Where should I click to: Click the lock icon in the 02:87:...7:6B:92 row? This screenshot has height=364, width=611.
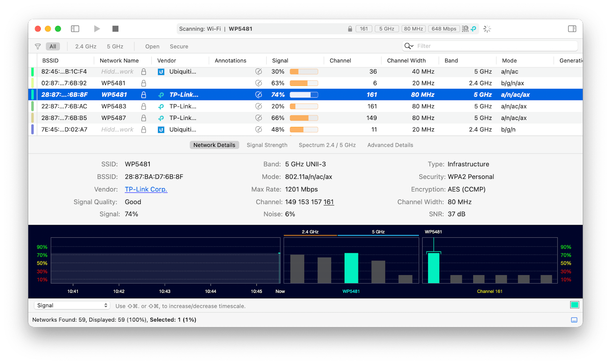pyautogui.click(x=144, y=83)
